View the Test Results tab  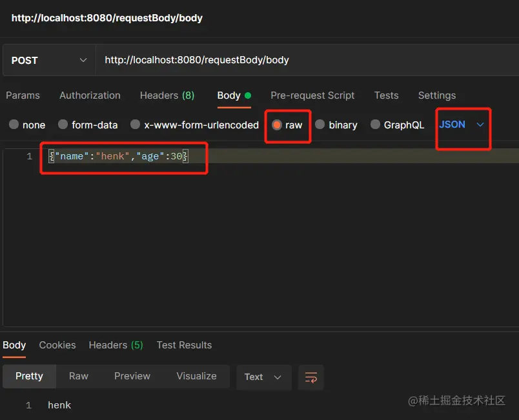[184, 345]
